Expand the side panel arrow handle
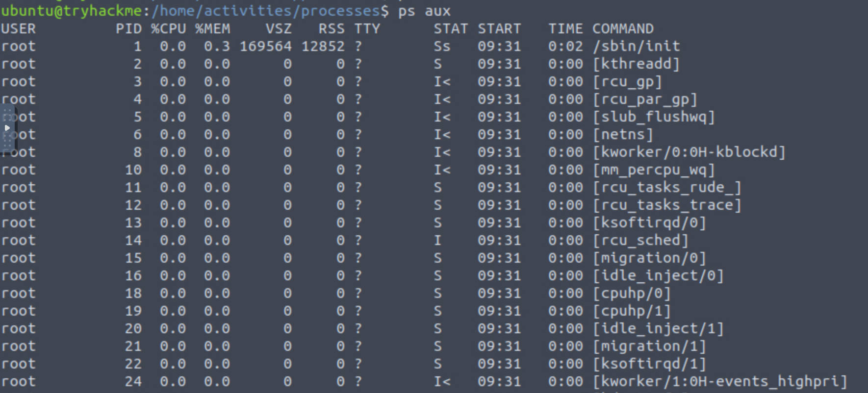Image resolution: width=868 pixels, height=393 pixels. pyautogui.click(x=7, y=128)
